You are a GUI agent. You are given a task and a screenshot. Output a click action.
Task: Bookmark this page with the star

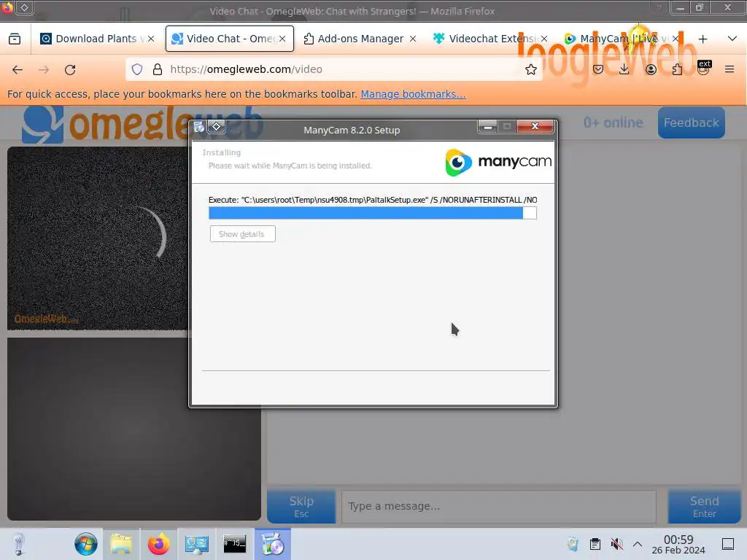pyautogui.click(x=531, y=69)
